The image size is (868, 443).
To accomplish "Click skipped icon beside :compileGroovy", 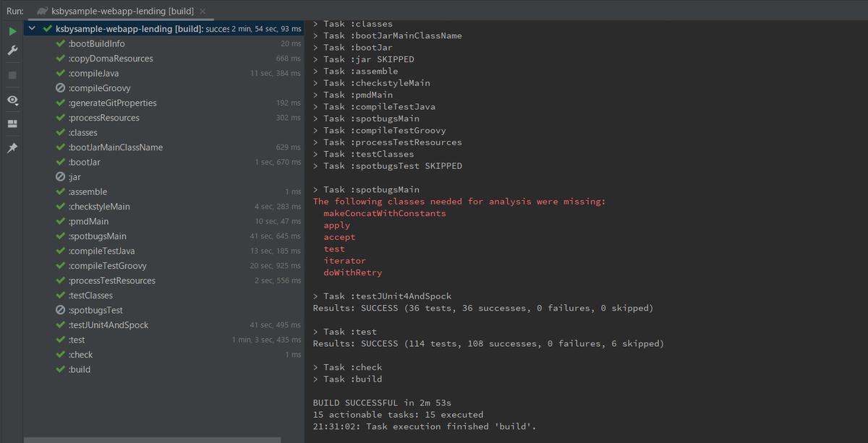I will pos(61,88).
